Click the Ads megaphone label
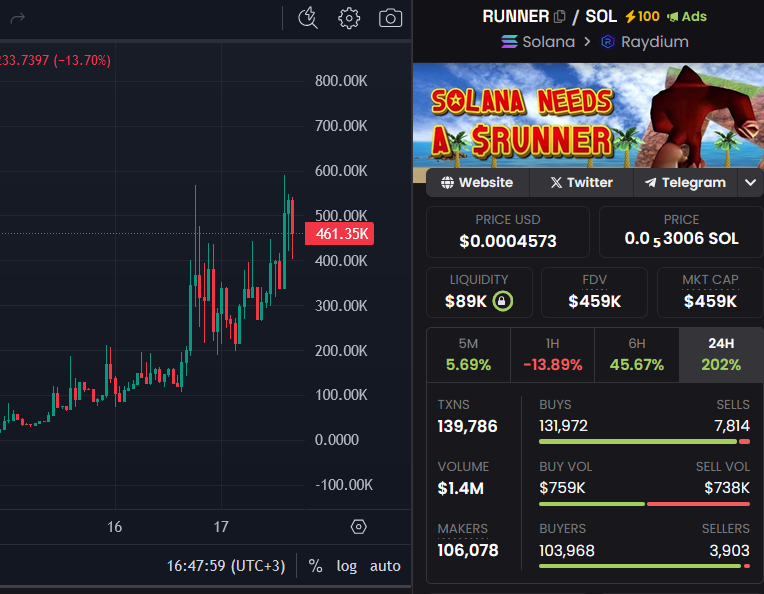 tap(687, 17)
